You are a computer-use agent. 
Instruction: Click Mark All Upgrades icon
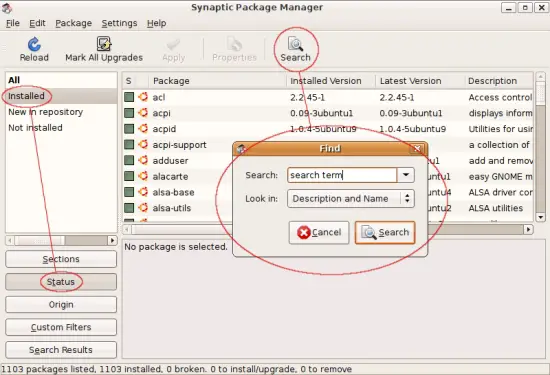point(104,44)
